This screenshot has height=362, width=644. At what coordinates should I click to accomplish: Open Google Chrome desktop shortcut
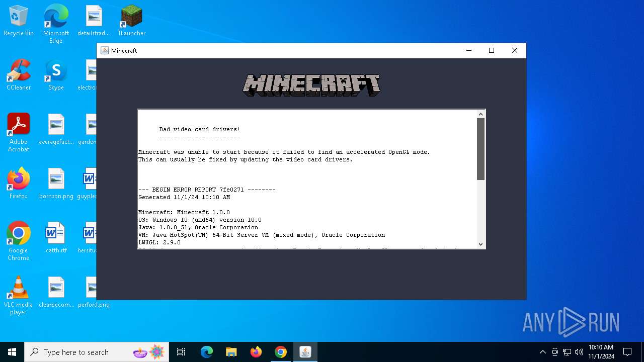(x=19, y=241)
